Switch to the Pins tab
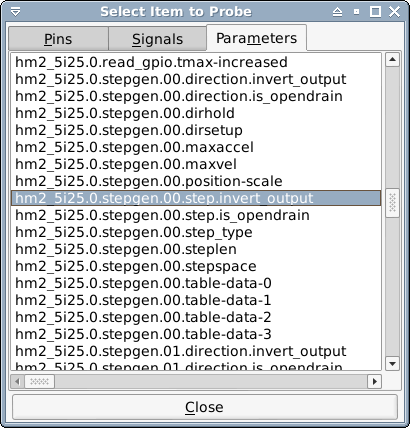Viewport: 410px width, 428px height. click(58, 39)
